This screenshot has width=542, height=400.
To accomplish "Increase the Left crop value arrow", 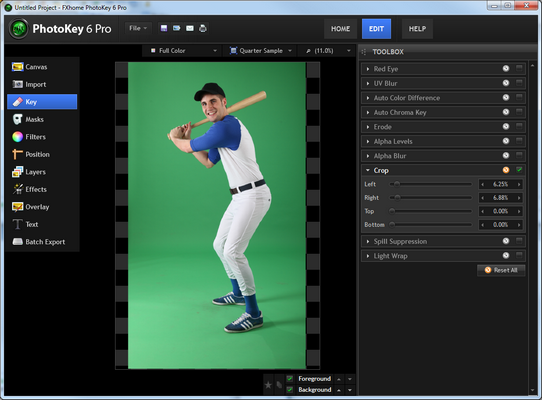I will pyautogui.click(x=519, y=184).
